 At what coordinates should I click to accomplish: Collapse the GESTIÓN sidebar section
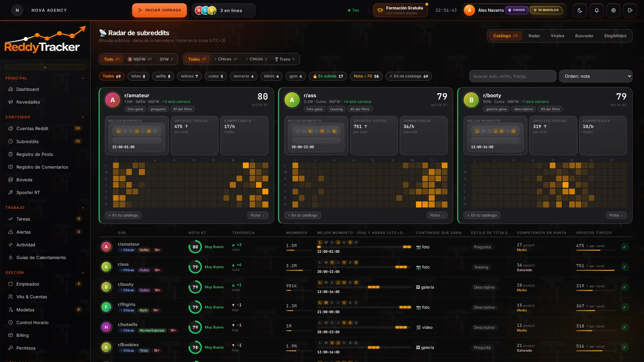tap(83, 273)
